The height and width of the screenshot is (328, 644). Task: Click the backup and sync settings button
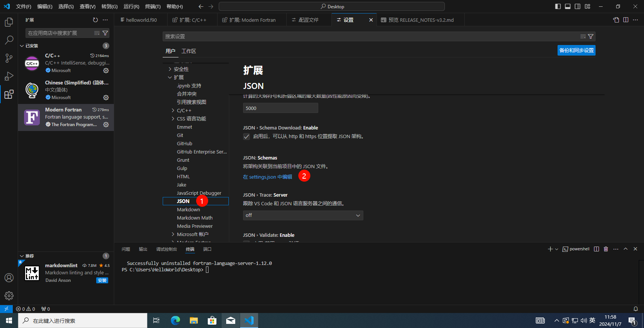click(x=576, y=50)
